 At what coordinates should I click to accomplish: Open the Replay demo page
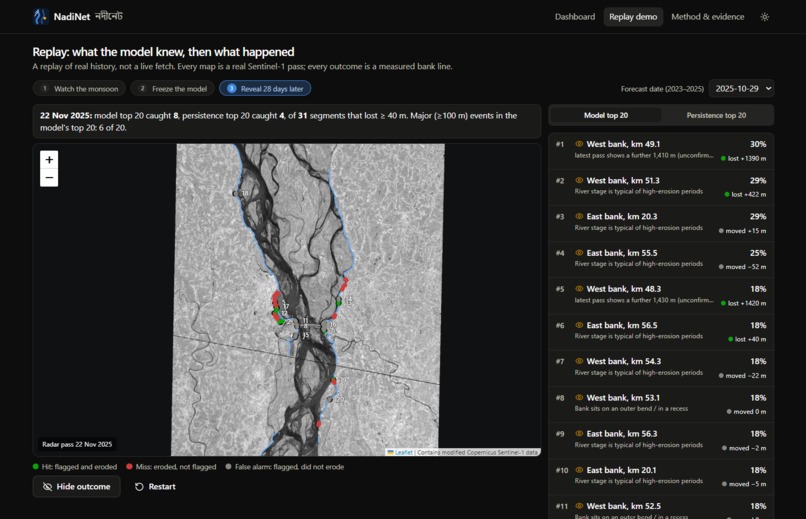(x=633, y=17)
